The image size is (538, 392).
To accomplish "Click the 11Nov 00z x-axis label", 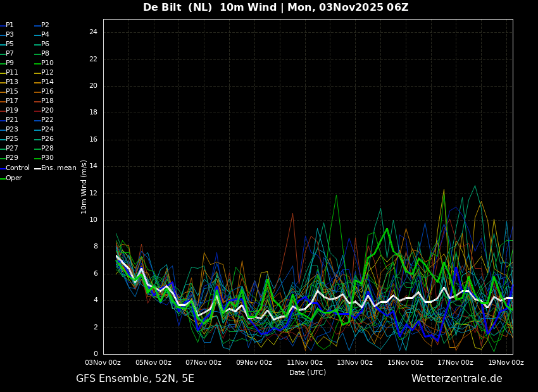I will click(x=304, y=363).
